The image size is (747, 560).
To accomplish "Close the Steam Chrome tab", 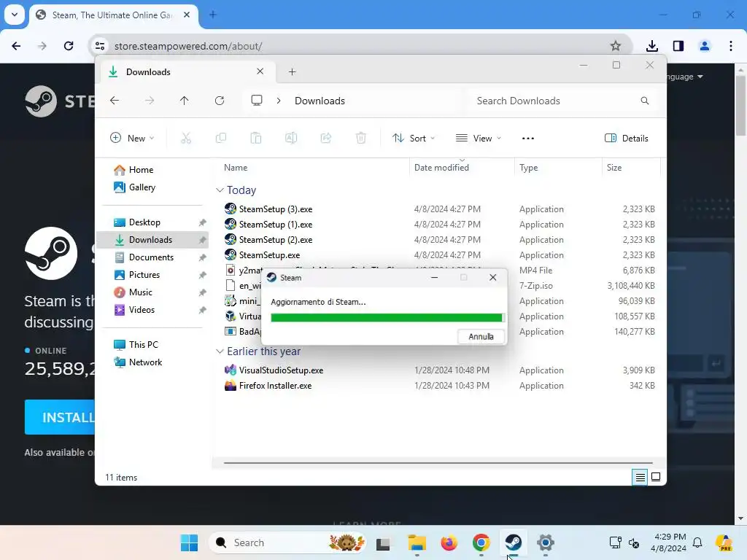I will coord(187,15).
